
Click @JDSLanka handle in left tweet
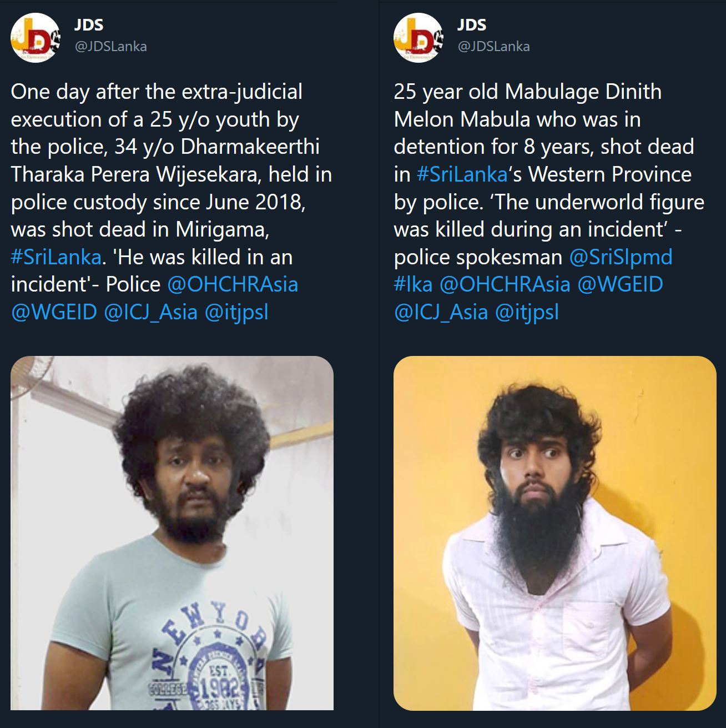[x=110, y=47]
